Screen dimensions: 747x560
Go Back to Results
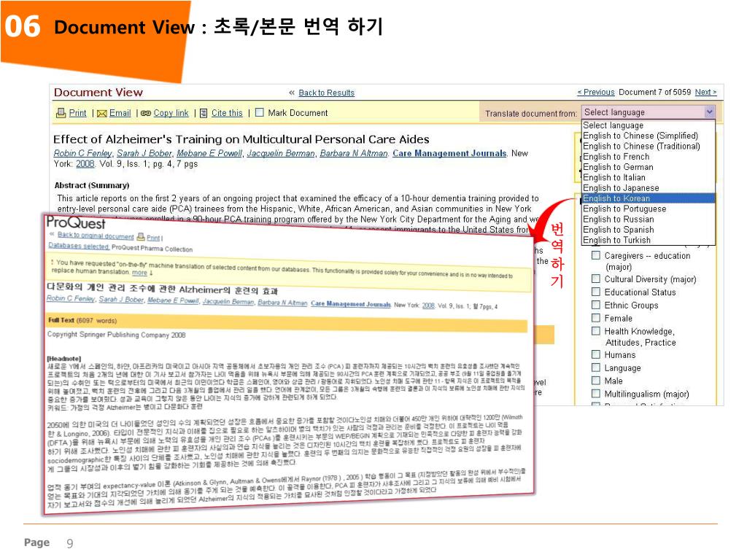click(326, 93)
